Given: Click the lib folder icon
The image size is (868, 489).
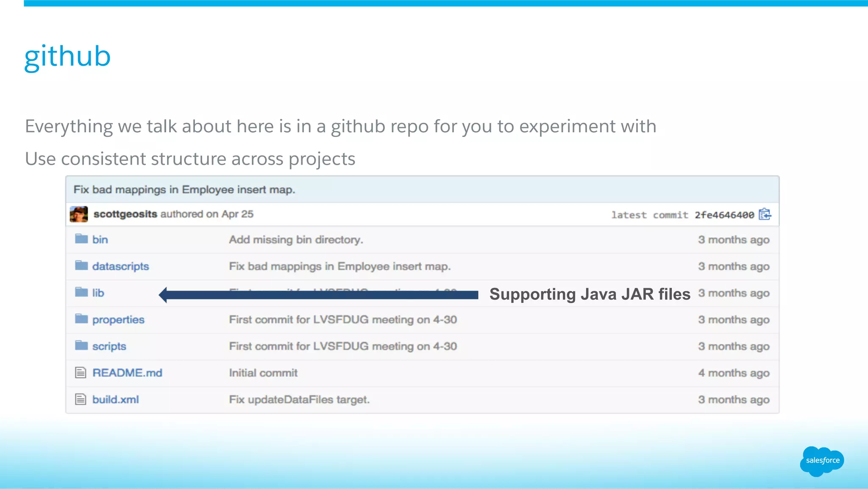Looking at the screenshot, I should [81, 292].
